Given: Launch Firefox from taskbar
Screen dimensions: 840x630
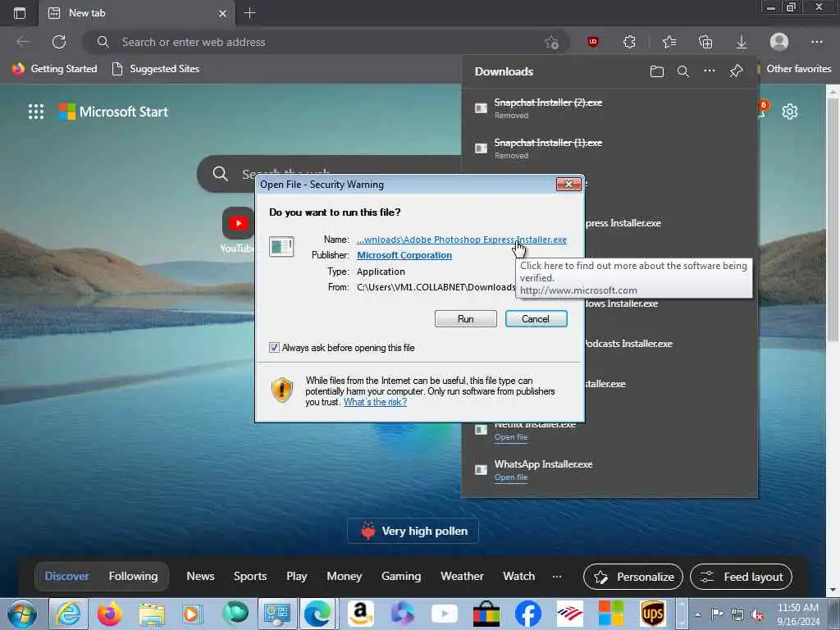Looking at the screenshot, I should point(110,614).
